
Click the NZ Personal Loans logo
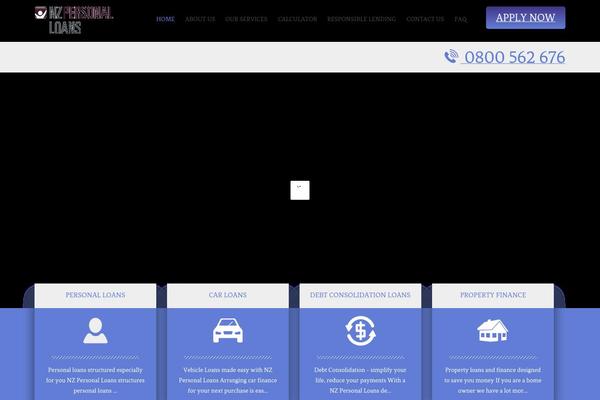(x=74, y=20)
